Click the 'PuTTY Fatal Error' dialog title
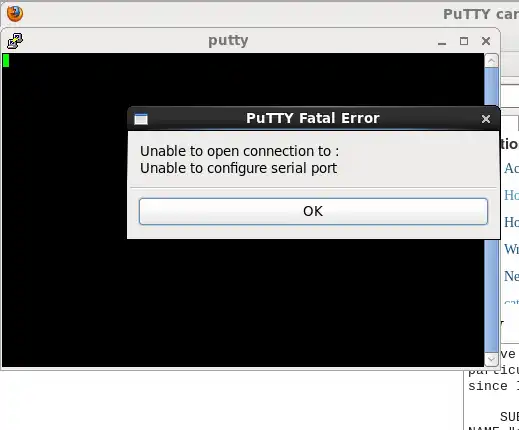The width and height of the screenshot is (519, 430). (x=313, y=118)
